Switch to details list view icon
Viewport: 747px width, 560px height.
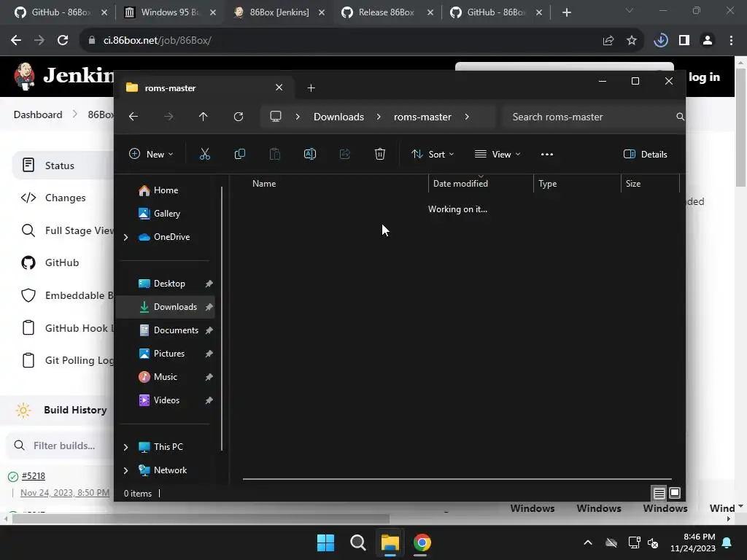tap(659, 493)
